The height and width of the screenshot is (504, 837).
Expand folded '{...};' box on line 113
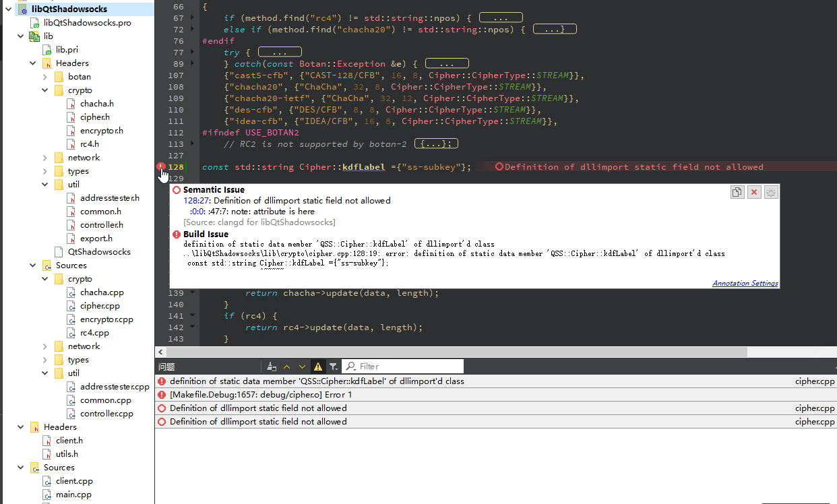click(436, 144)
